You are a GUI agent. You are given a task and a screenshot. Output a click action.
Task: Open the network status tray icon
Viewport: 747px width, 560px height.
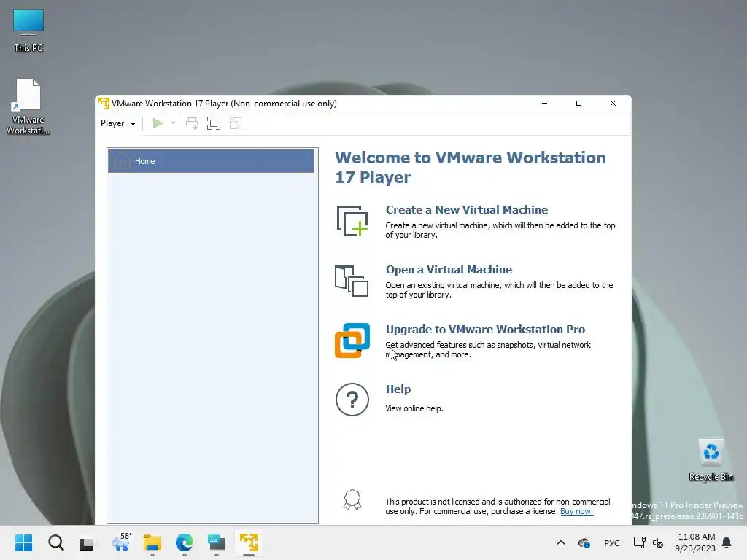point(639,542)
